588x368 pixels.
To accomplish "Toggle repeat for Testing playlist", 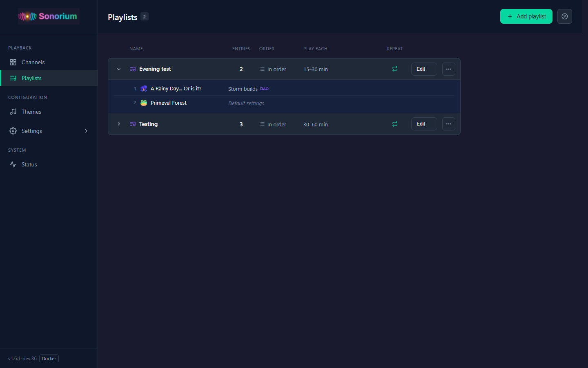I will 395,123.
